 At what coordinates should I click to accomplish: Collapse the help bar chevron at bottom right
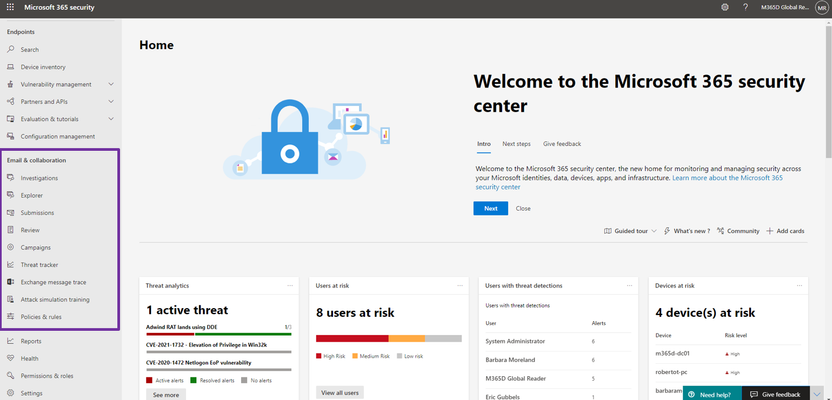(817, 394)
